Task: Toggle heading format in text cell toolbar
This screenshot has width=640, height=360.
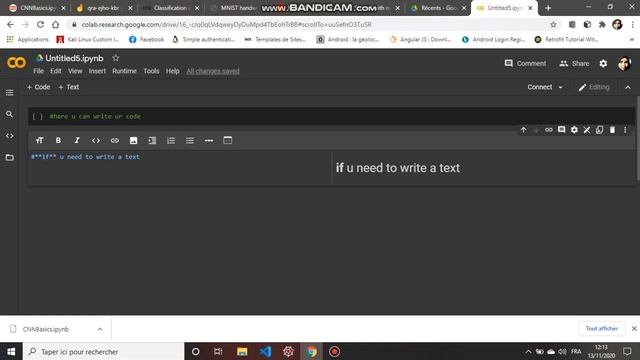Action: click(40, 140)
